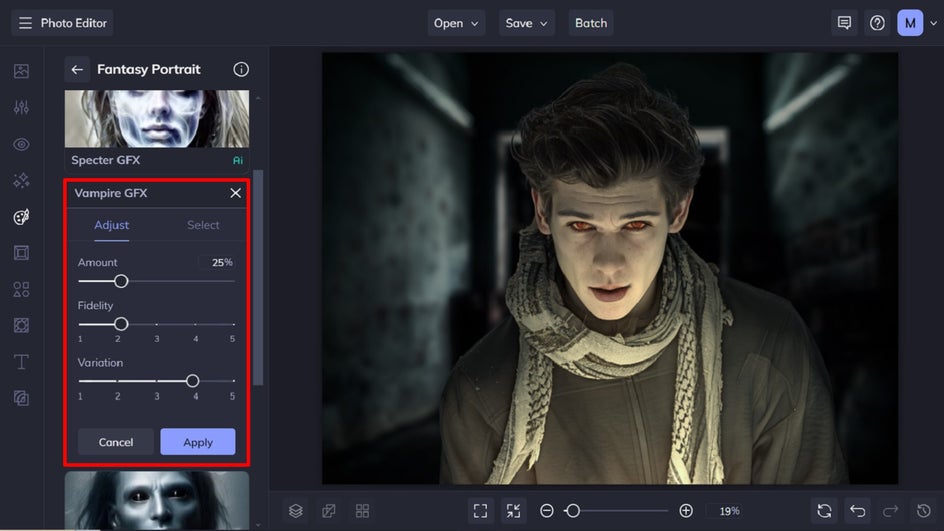Image resolution: width=944 pixels, height=531 pixels.
Task: Click the collapse arrows zoom icon
Action: (x=514, y=511)
